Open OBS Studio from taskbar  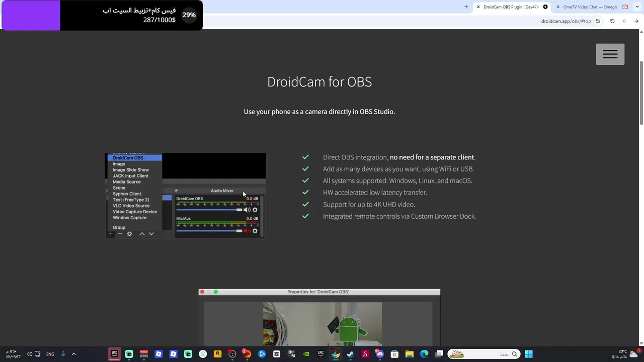232,354
